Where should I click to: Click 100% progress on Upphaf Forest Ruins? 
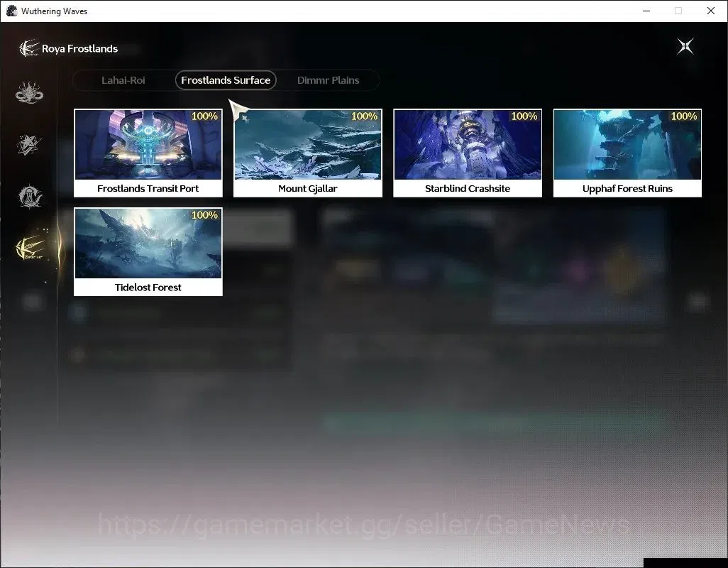684,116
